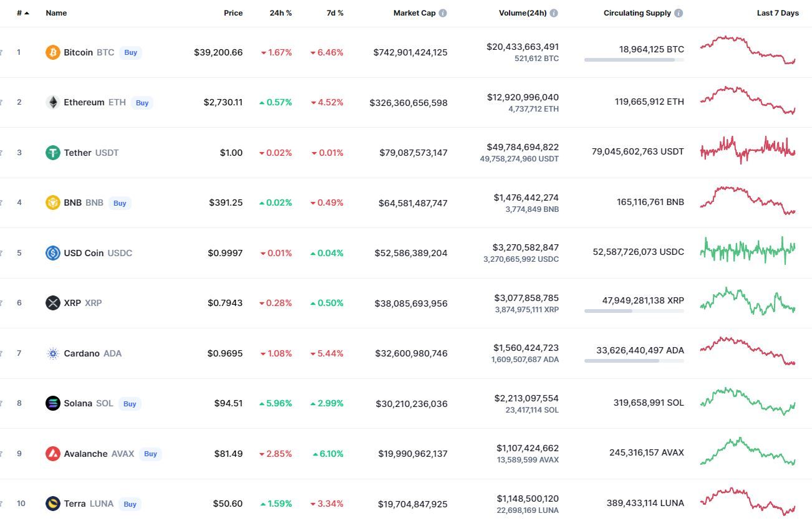Open BNB 7-day price chart
The height and width of the screenshot is (526, 812).
point(748,201)
